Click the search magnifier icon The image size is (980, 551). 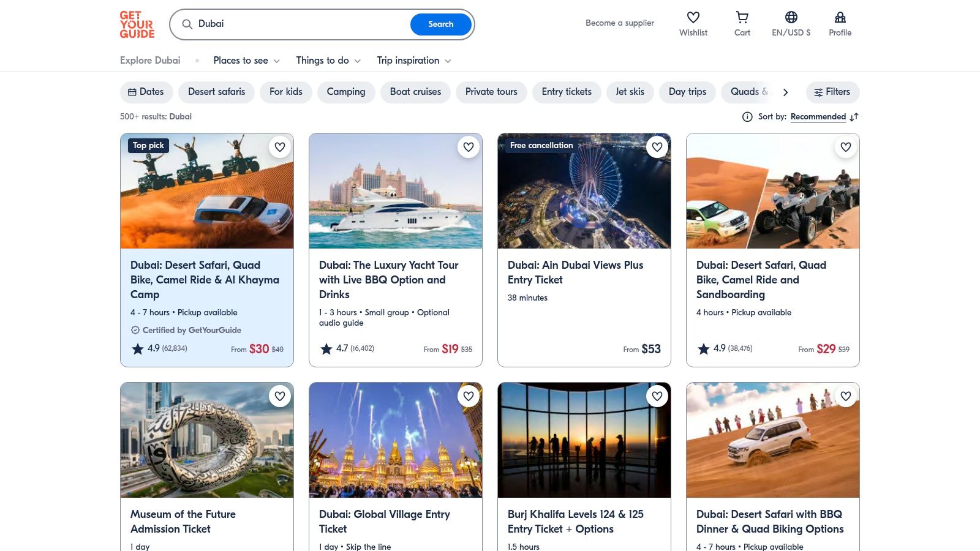tap(187, 24)
